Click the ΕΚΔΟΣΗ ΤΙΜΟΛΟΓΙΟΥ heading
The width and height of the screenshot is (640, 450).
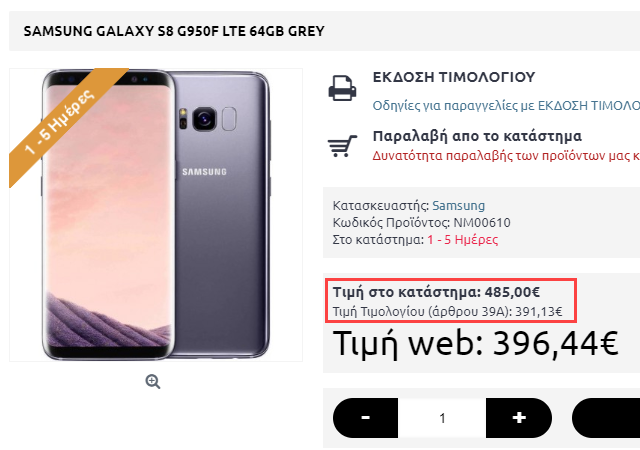(x=453, y=77)
